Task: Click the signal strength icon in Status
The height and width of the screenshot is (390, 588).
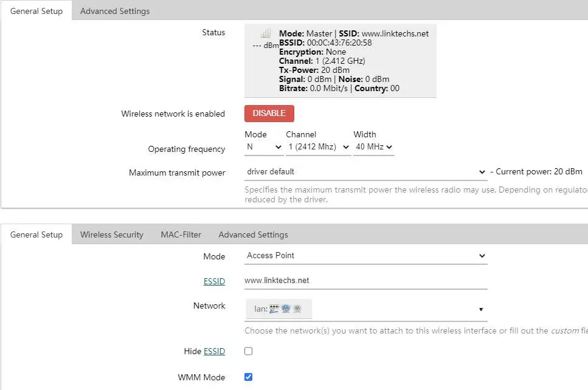Action: [x=266, y=34]
